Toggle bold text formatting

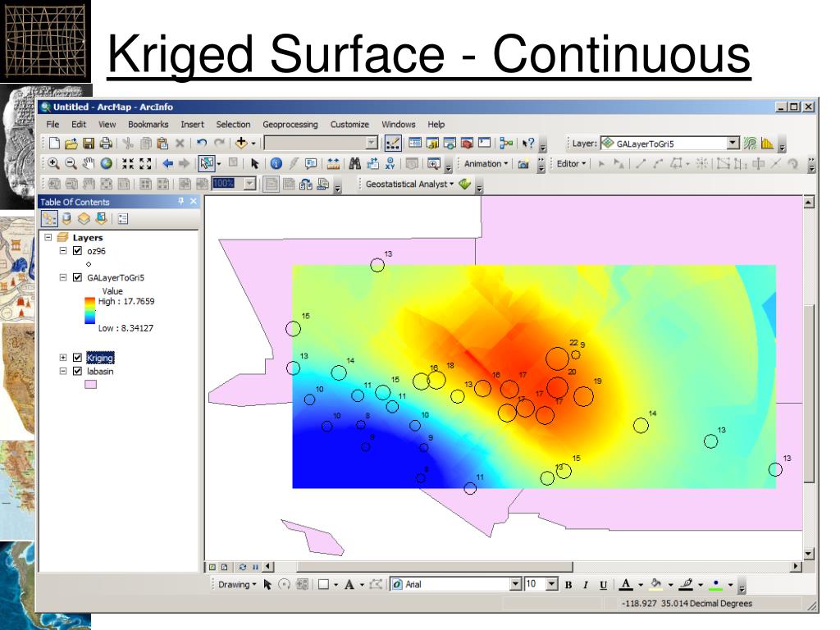(x=568, y=584)
